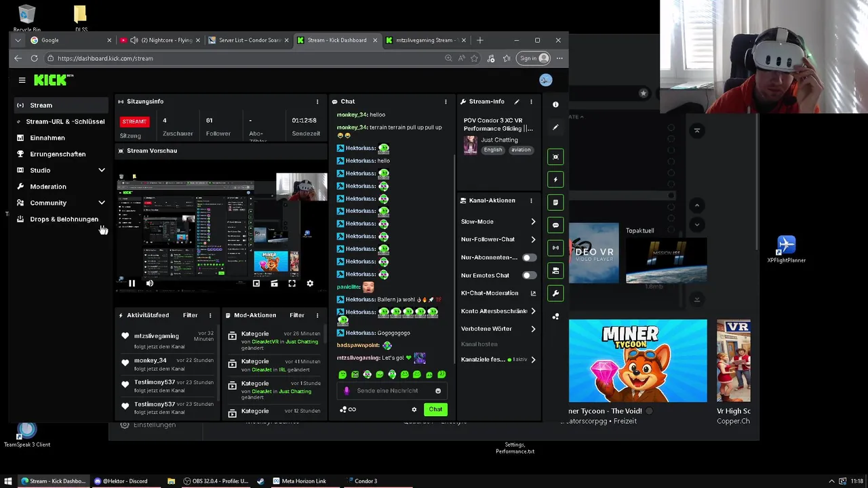Toggle chat bubble widget icon
The image size is (868, 488).
pyautogui.click(x=555, y=225)
